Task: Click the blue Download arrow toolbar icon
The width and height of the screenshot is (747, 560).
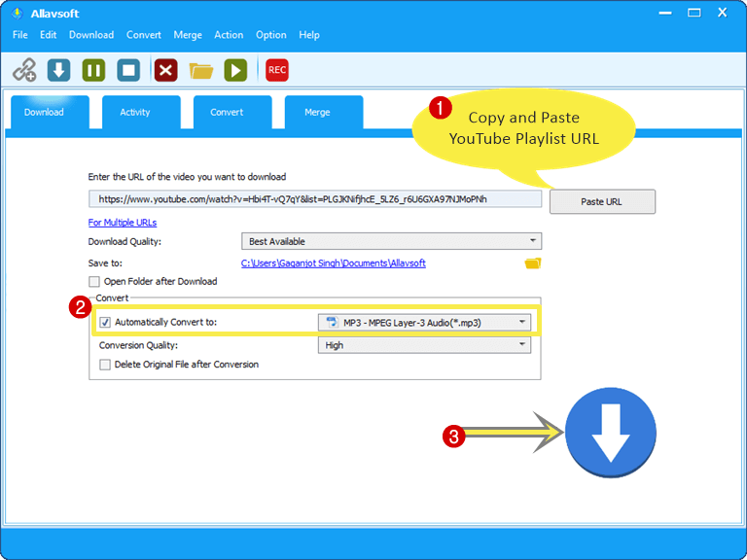Action: click(x=58, y=70)
